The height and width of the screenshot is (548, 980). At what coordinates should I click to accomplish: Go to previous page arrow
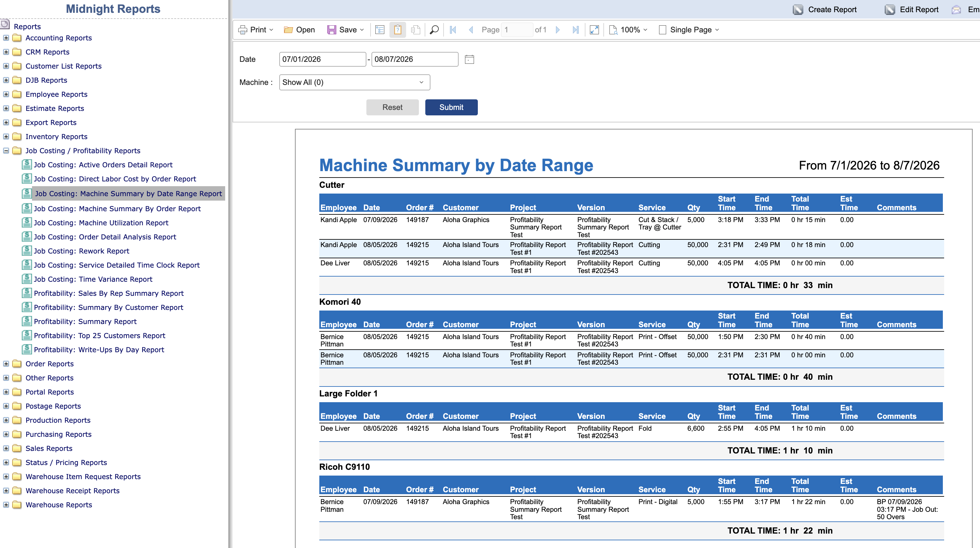pyautogui.click(x=470, y=30)
